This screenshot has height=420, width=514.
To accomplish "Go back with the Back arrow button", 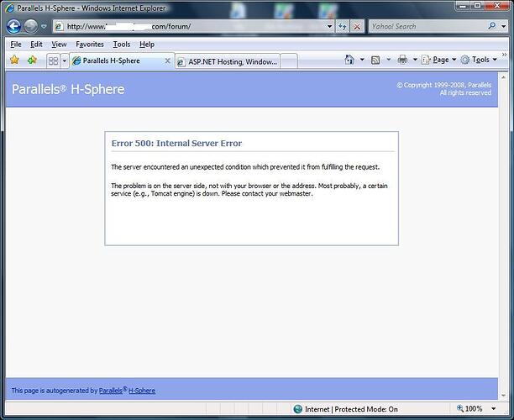I will (x=13, y=26).
